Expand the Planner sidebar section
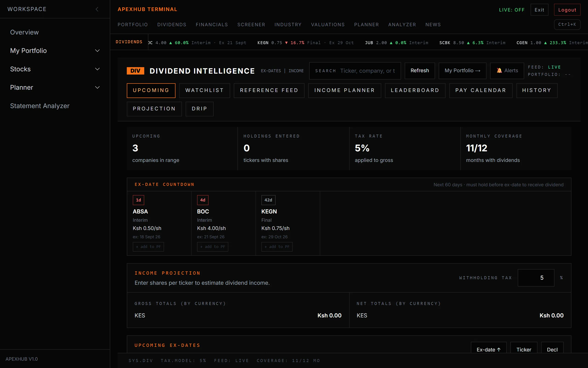This screenshot has height=368, width=588. [x=55, y=87]
